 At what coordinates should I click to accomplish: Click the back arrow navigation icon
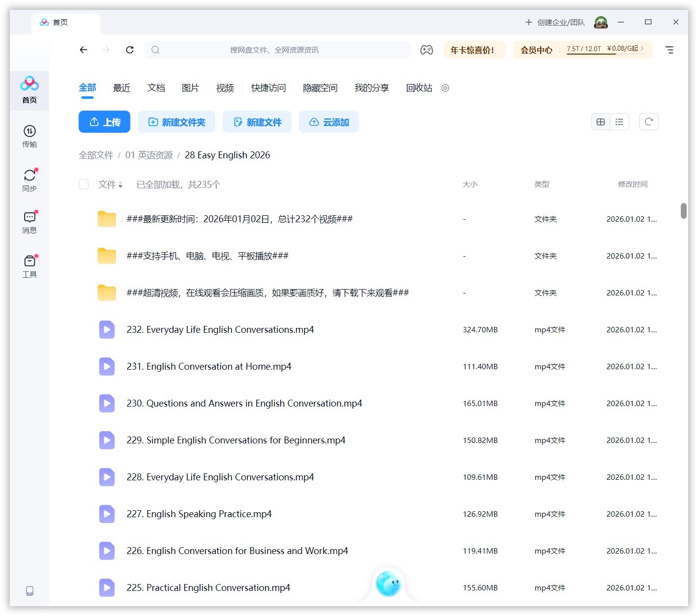84,50
